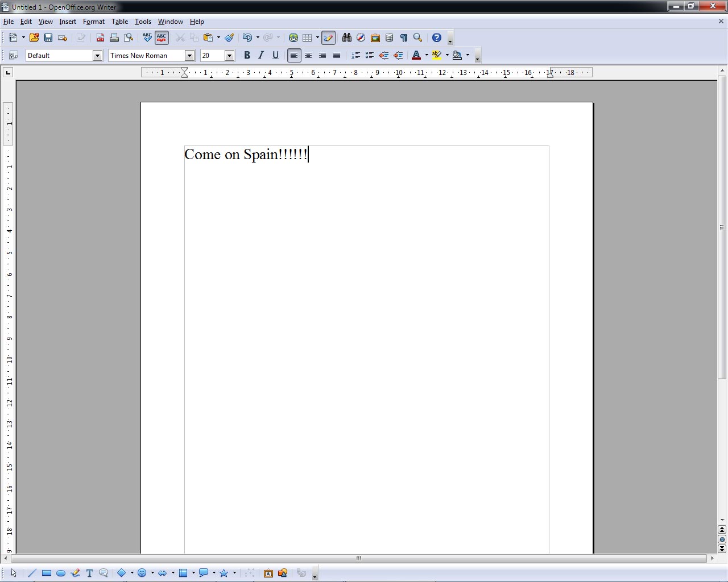The width and height of the screenshot is (728, 582).
Task: Insert a table with the Table icon
Action: (307, 38)
